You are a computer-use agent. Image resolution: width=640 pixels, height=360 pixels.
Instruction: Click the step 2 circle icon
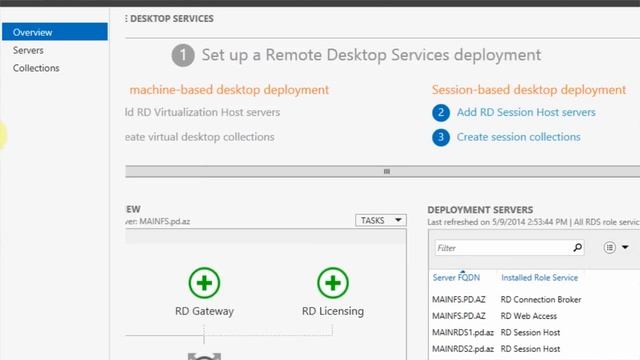441,113
